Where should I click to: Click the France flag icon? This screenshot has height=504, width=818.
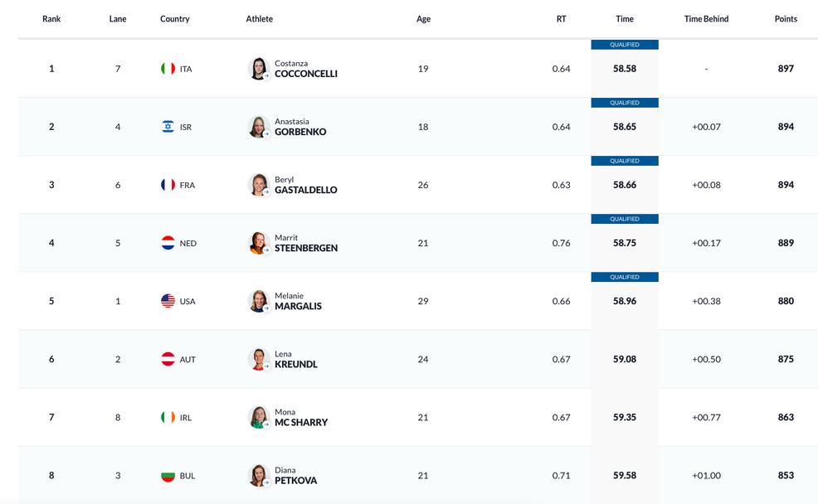[168, 185]
